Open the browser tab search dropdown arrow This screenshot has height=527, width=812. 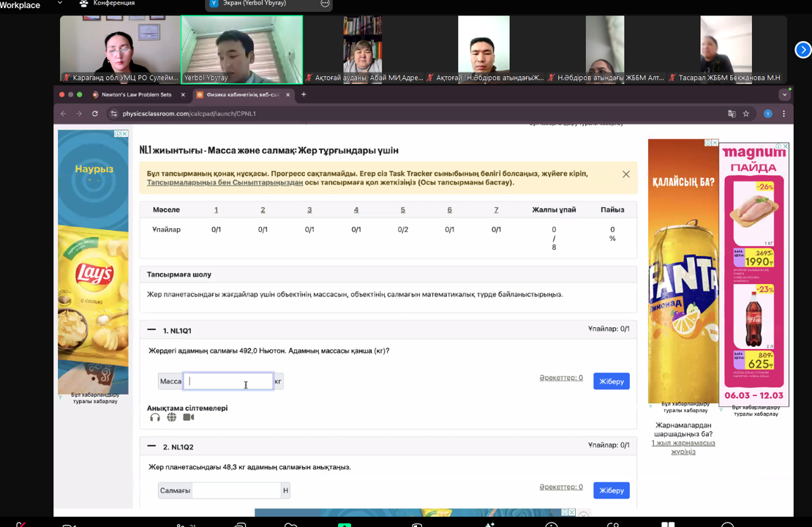(x=784, y=94)
